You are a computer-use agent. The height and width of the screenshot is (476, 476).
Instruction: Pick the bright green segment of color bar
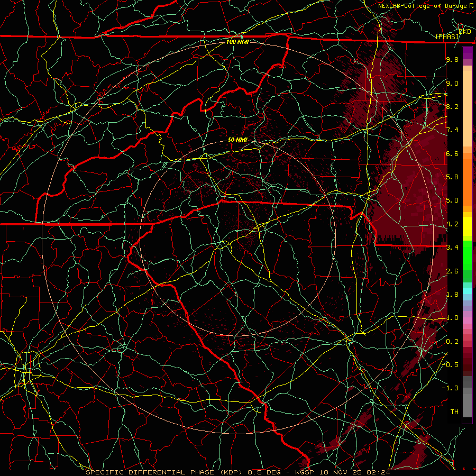coord(467,255)
